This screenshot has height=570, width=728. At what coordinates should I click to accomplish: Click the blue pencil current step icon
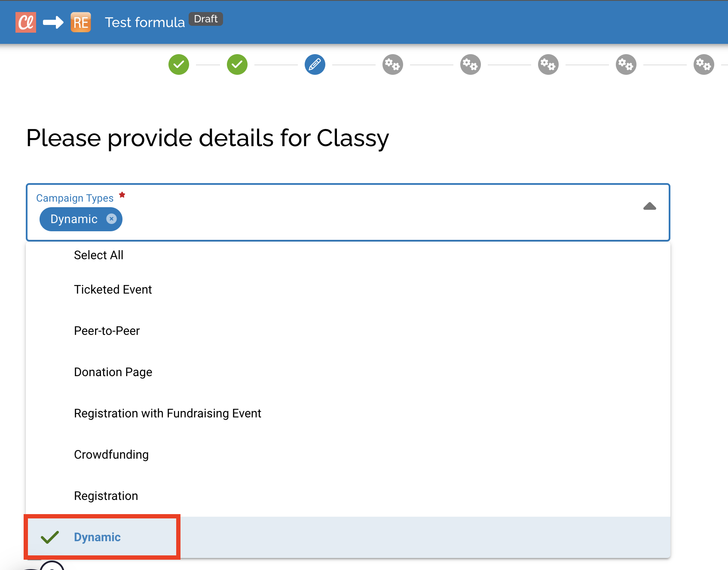315,65
